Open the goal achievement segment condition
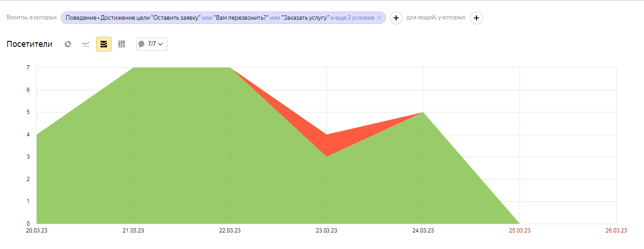 (x=223, y=18)
